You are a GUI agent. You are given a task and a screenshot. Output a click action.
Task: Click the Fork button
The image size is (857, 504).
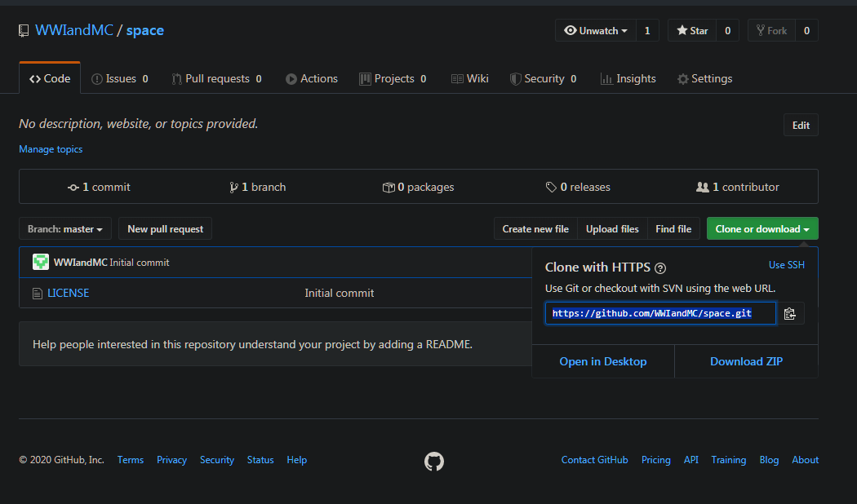pos(772,30)
